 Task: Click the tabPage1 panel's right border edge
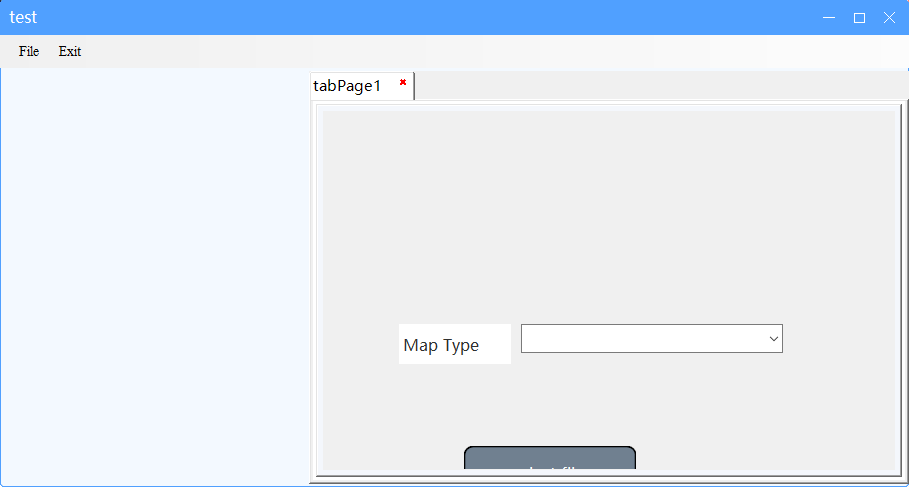[x=900, y=290]
